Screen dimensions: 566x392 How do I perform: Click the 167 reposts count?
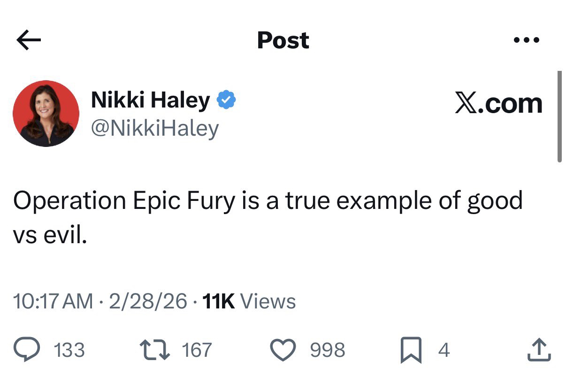(196, 350)
